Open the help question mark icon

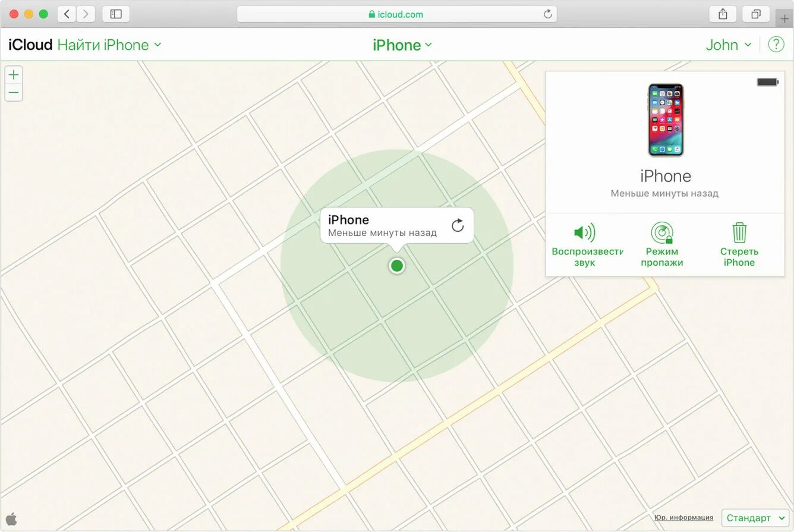776,45
